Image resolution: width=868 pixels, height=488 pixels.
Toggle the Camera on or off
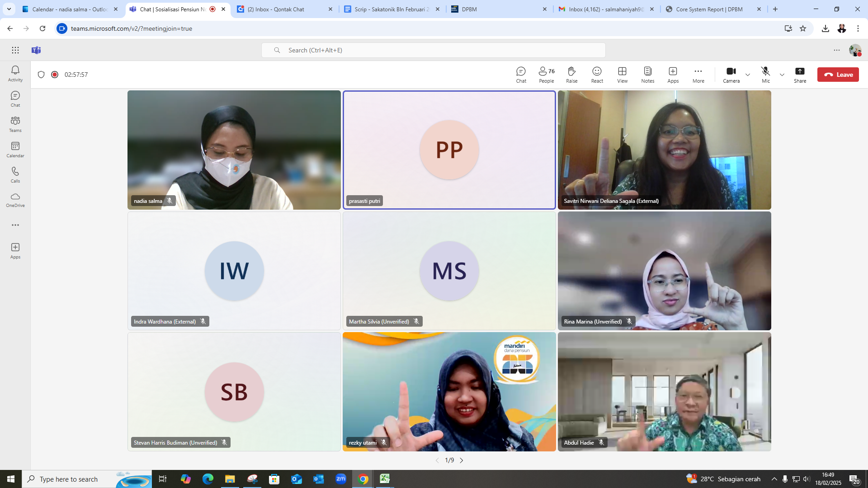[x=731, y=75]
